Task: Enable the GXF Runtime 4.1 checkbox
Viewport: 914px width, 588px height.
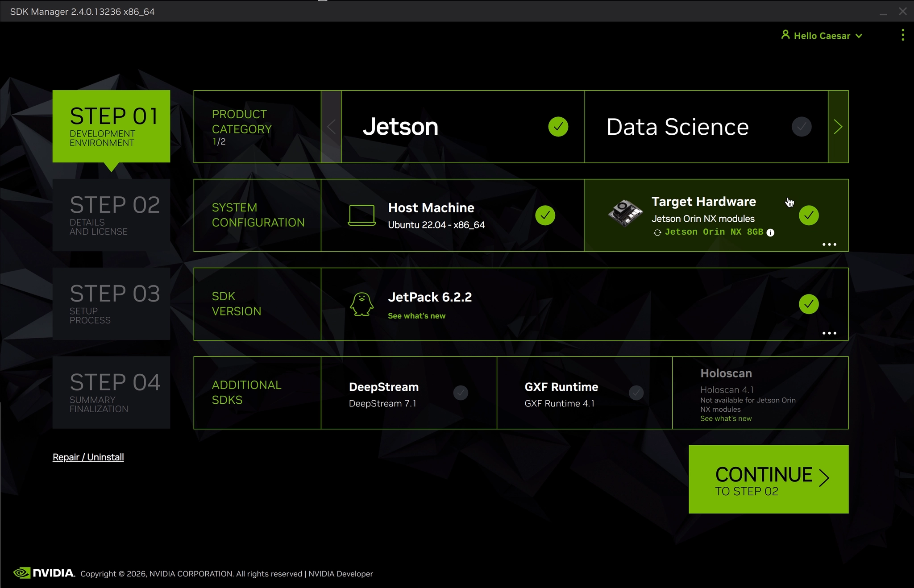Action: click(x=636, y=393)
